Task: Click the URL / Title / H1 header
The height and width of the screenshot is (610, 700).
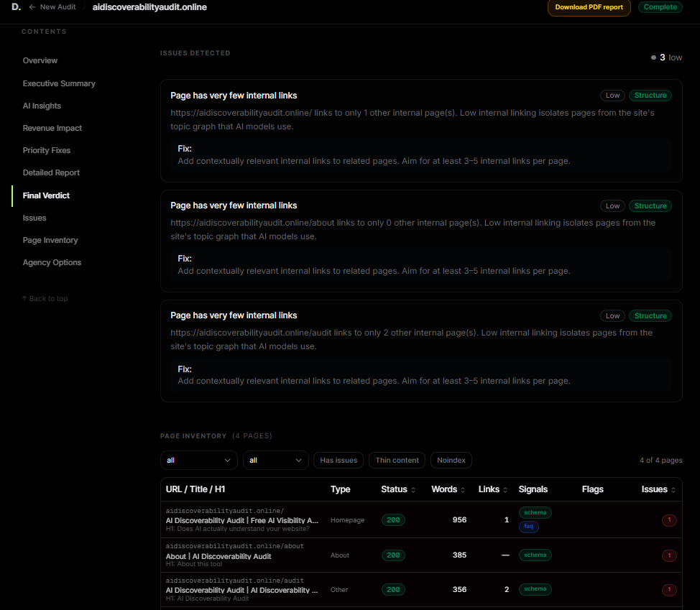Action: [195, 489]
